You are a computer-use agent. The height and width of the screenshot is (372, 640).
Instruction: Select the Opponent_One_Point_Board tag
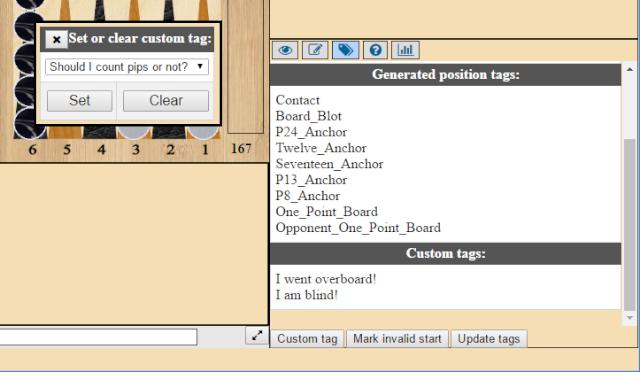pyautogui.click(x=358, y=227)
